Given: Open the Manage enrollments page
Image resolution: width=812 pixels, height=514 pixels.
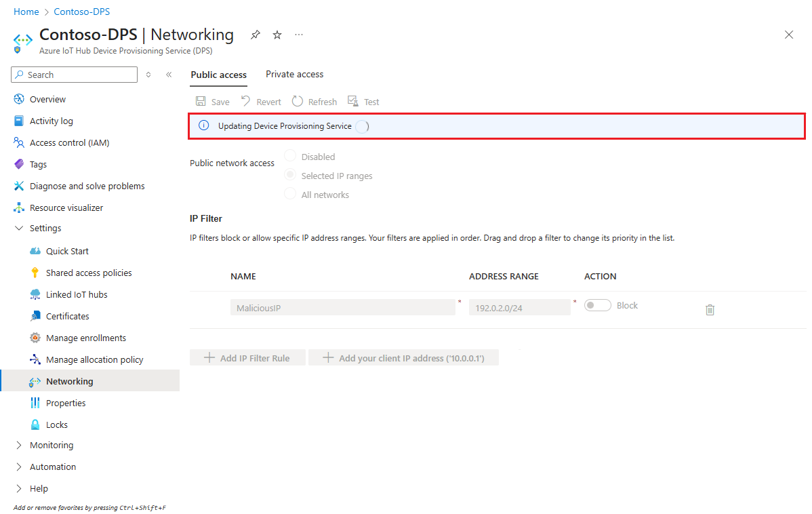Looking at the screenshot, I should coord(83,338).
